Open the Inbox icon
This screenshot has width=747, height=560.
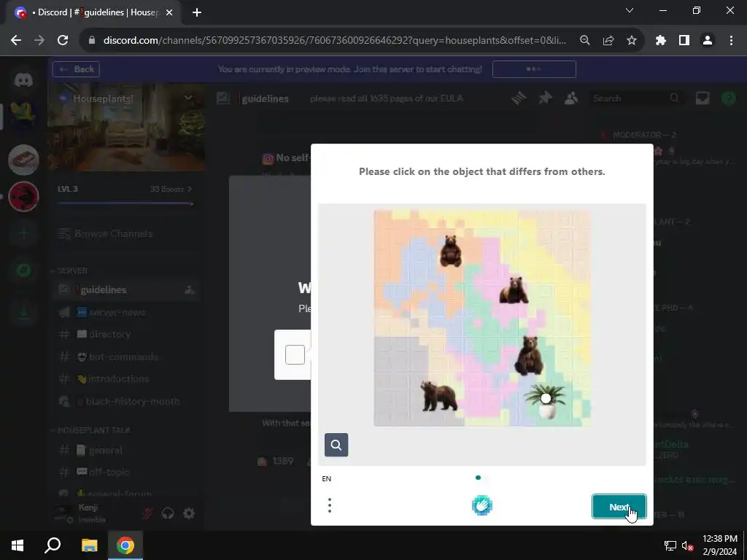click(x=703, y=98)
